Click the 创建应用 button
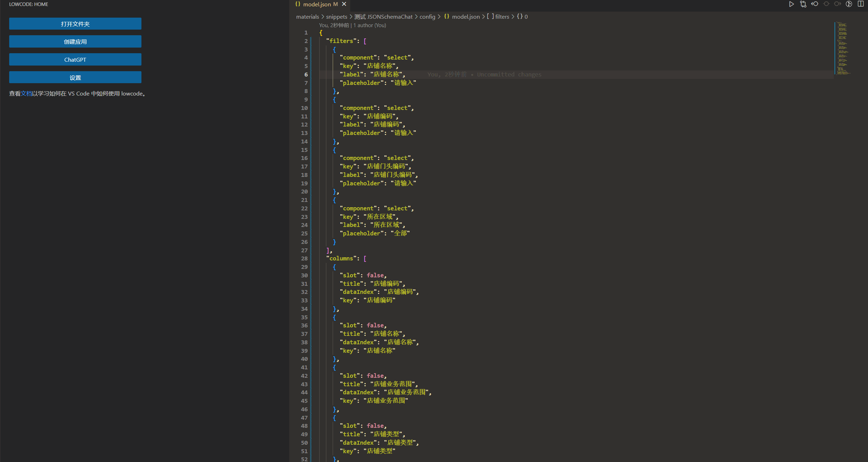Image resolution: width=868 pixels, height=462 pixels. (75, 42)
